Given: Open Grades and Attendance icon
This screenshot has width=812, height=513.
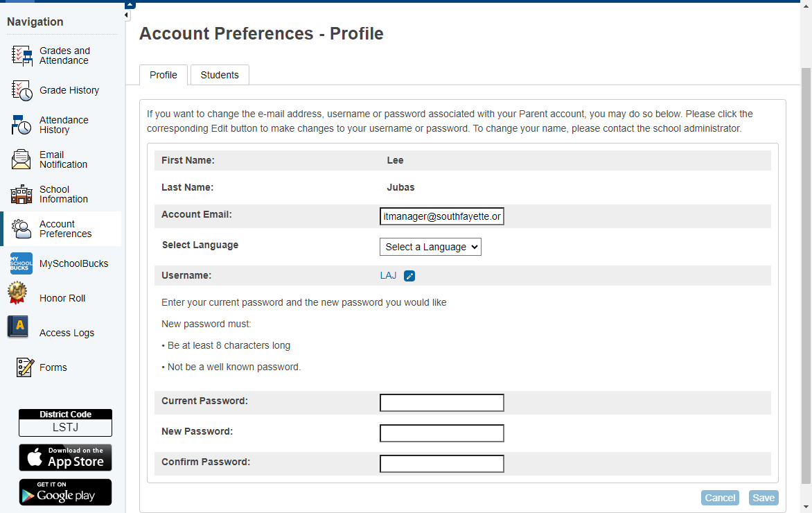Looking at the screenshot, I should [21, 55].
